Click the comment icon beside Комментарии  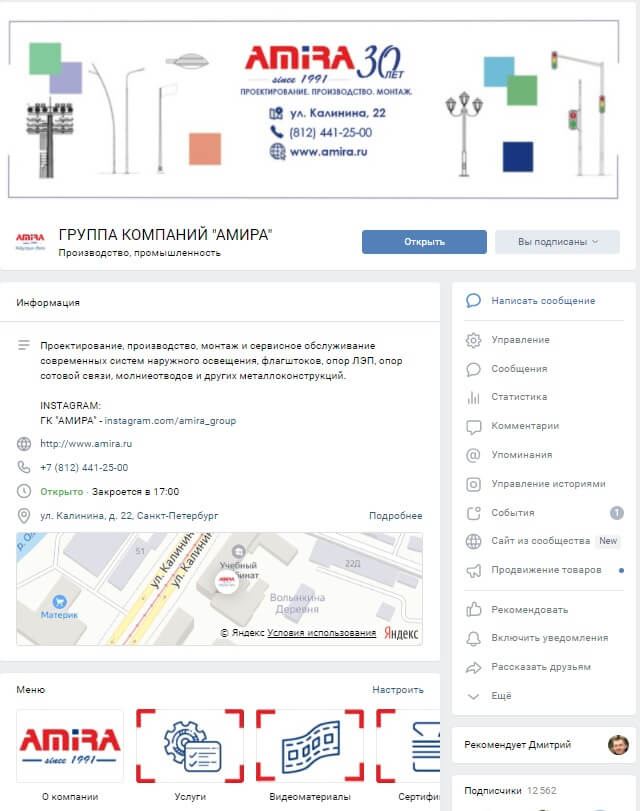(473, 427)
